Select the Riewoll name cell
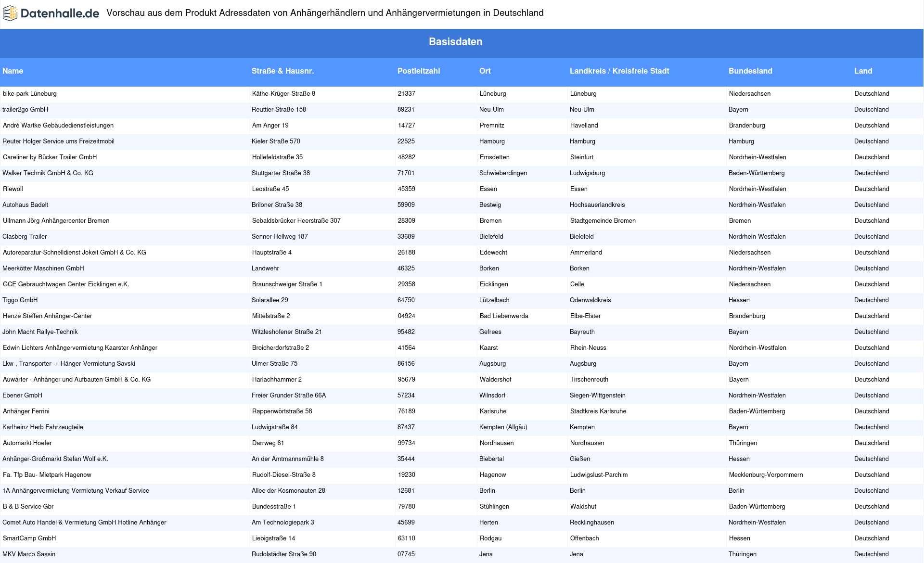Image resolution: width=924 pixels, height=563 pixels. click(x=13, y=189)
